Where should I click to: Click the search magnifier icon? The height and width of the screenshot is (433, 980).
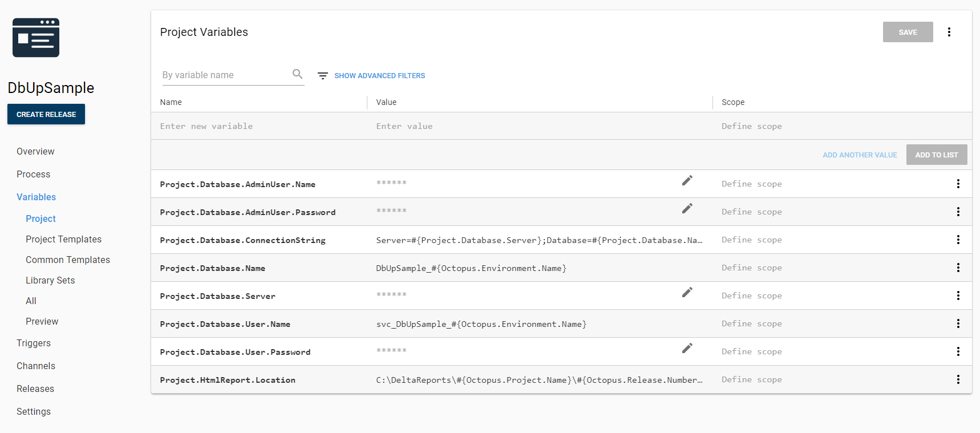coord(297,74)
